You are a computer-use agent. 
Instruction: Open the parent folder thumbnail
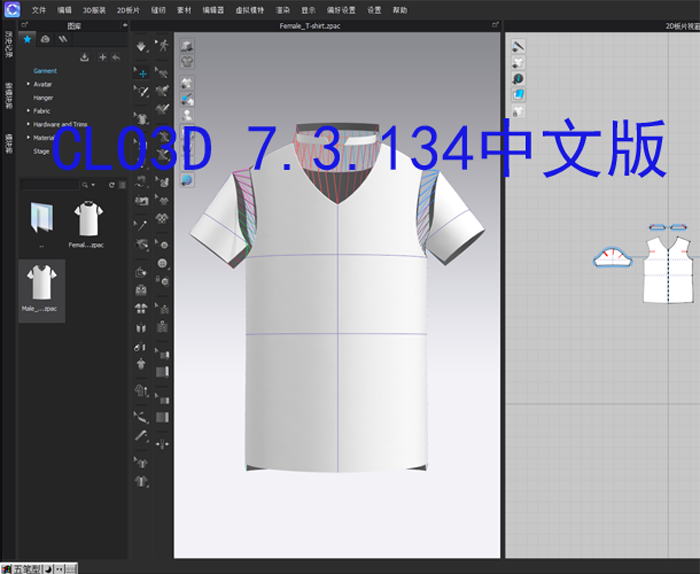42,218
